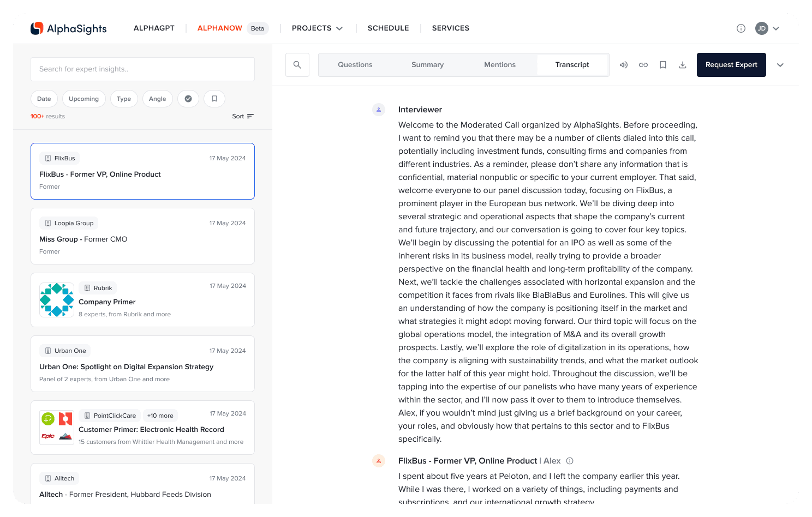Click the Beta badge
Screen dimensions: 812x517
258,28
